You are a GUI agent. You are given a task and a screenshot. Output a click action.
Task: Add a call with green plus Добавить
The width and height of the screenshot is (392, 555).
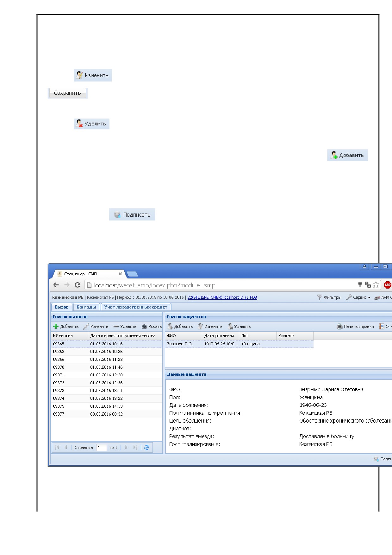pyautogui.click(x=66, y=327)
